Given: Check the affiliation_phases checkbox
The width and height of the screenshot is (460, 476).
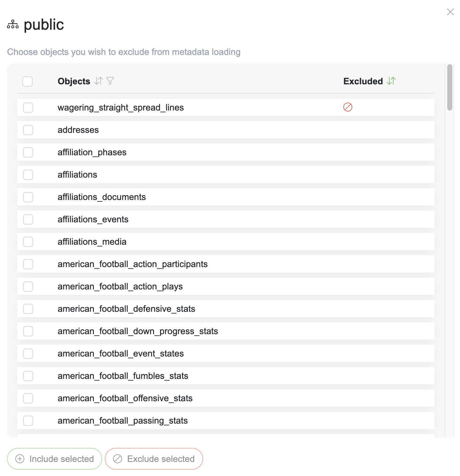Looking at the screenshot, I should pos(28,152).
